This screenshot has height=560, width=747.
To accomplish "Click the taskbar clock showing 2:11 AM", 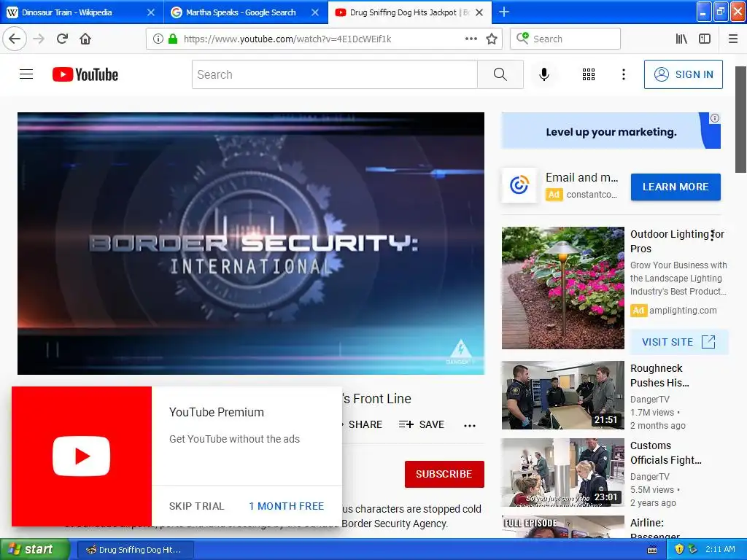I will 720,549.
